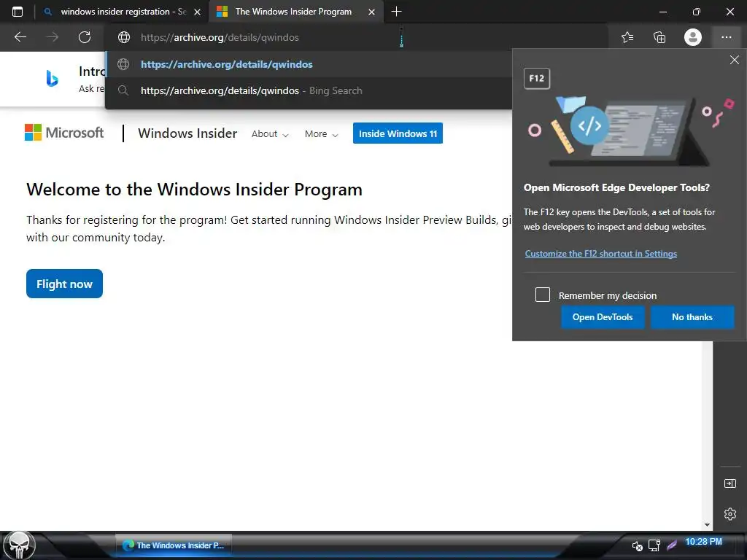
Task: Click the Microsoft logo
Action: click(64, 133)
